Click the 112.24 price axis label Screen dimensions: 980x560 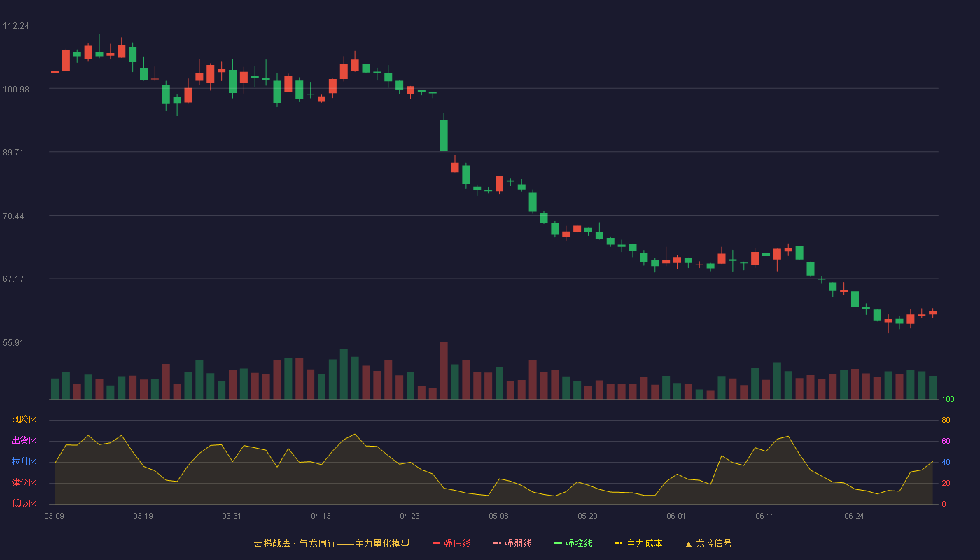[x=16, y=26]
